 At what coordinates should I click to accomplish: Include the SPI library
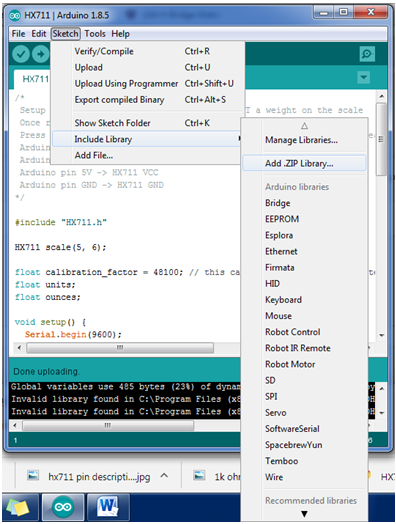304,396
